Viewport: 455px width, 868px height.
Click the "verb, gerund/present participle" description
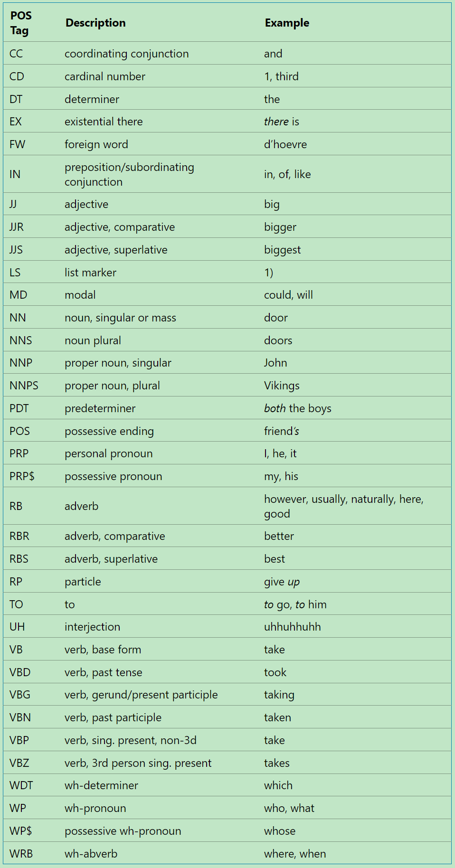click(141, 695)
